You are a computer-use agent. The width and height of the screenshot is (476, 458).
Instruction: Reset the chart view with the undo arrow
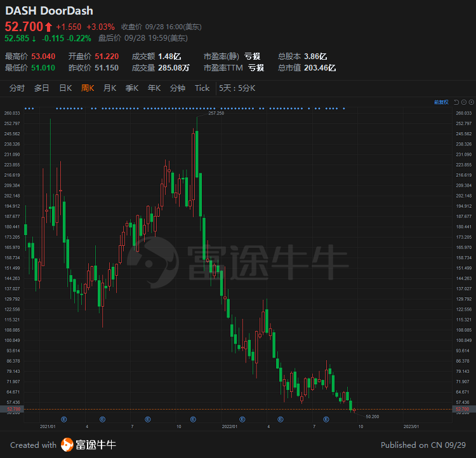pos(456,102)
